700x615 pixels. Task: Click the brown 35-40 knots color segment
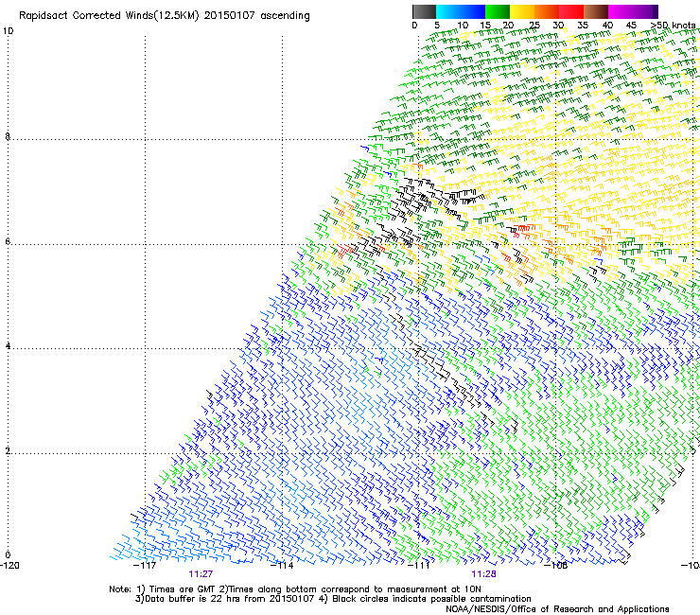click(596, 11)
